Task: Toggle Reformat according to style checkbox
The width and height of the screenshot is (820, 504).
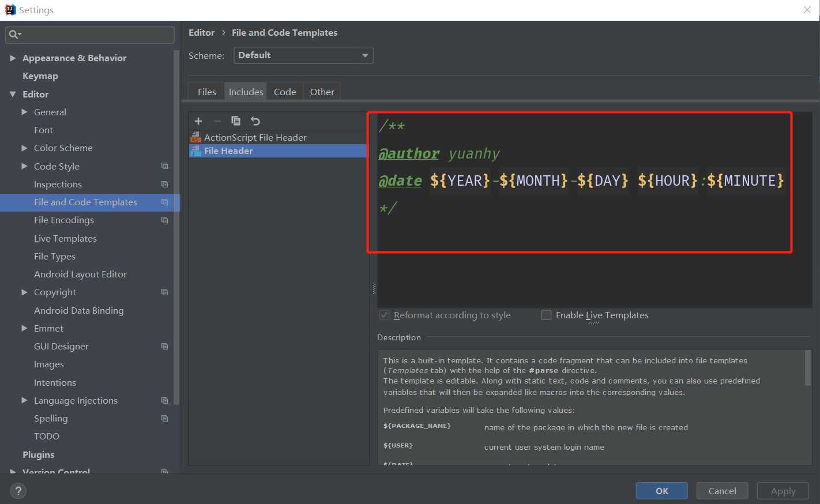Action: [385, 315]
